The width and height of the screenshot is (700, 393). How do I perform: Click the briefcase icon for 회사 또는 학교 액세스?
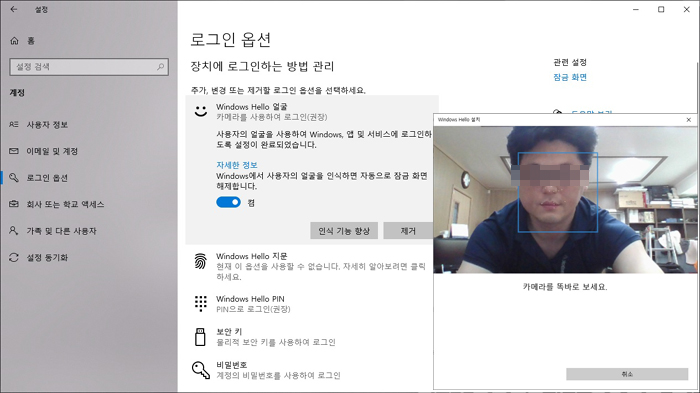click(x=14, y=204)
